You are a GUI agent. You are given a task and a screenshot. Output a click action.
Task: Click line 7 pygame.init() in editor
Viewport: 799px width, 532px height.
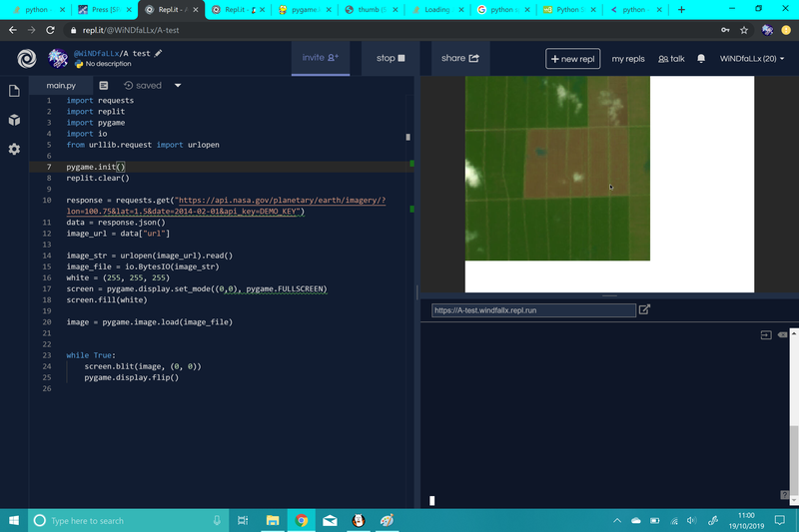point(95,167)
